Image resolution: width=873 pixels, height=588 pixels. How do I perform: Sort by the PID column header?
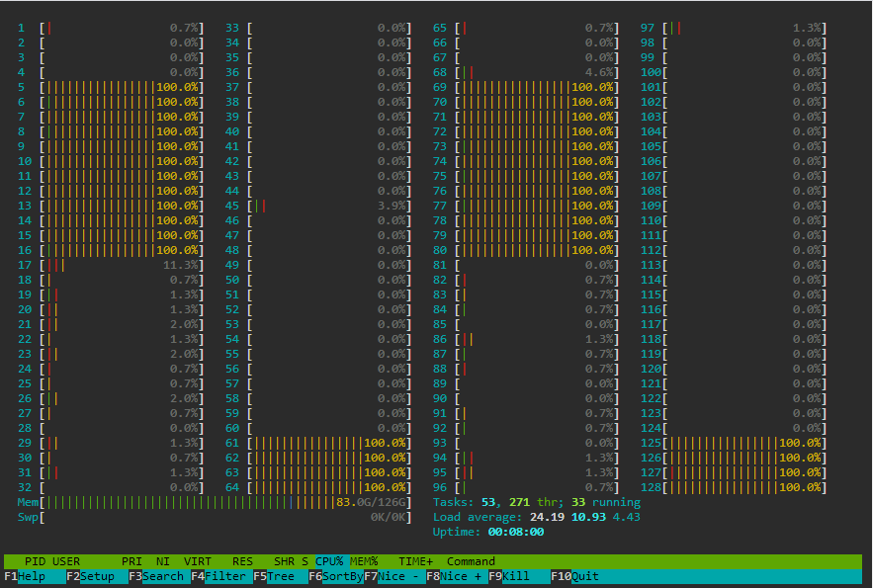35,561
